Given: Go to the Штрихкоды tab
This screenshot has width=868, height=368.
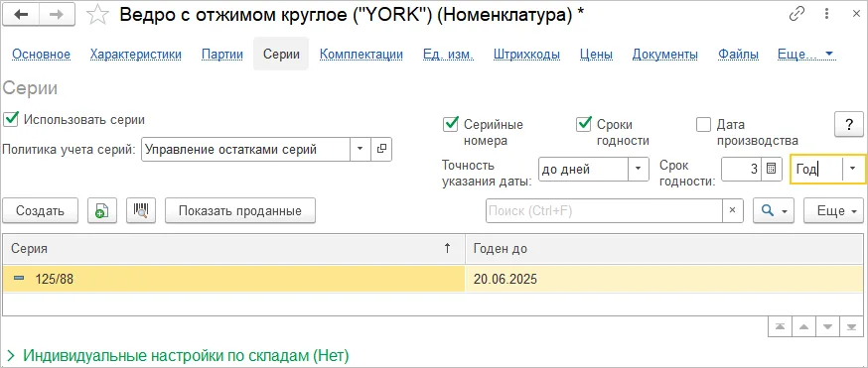Looking at the screenshot, I should point(526,55).
